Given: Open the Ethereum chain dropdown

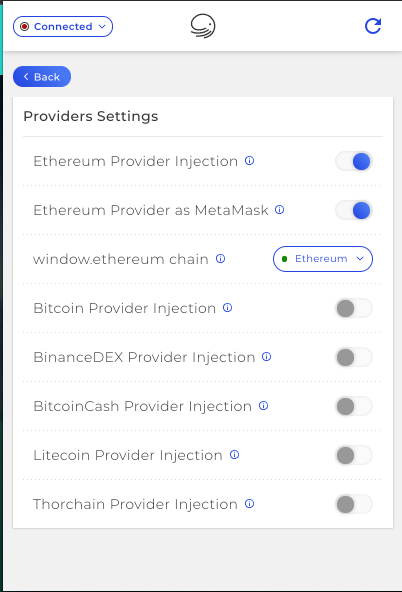Looking at the screenshot, I should click(x=323, y=259).
